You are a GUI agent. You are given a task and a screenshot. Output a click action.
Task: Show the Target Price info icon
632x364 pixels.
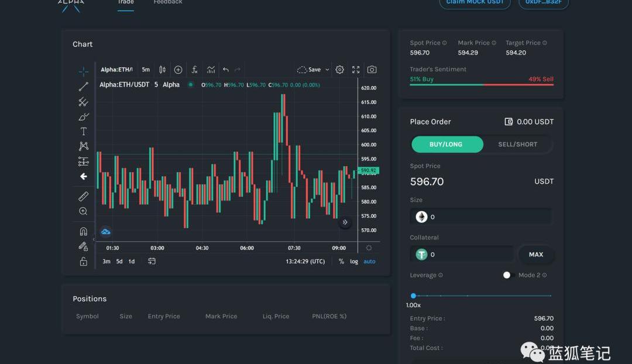click(545, 43)
